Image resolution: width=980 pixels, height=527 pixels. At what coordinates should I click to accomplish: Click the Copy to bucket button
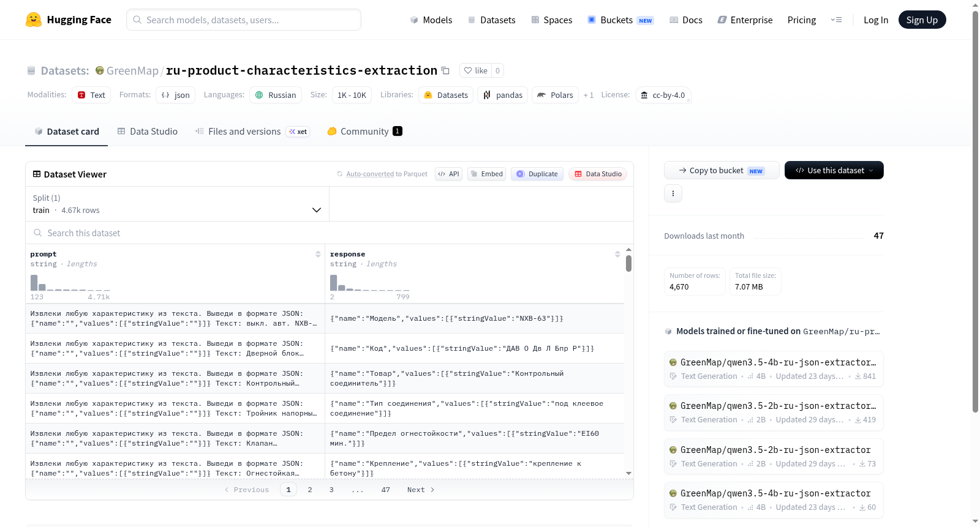point(722,170)
